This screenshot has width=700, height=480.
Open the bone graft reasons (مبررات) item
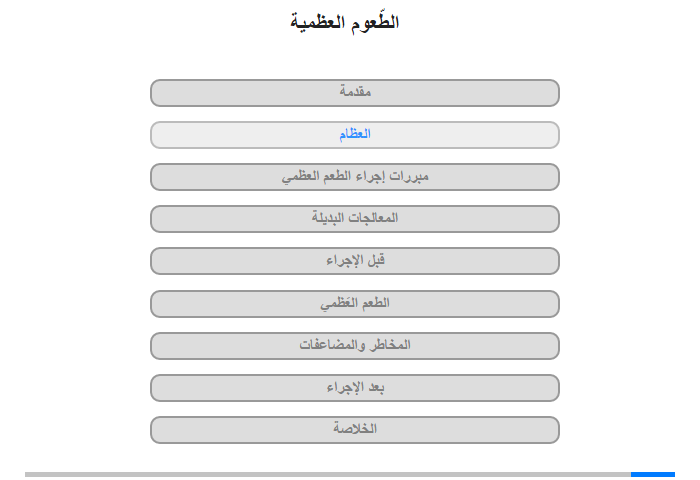[x=354, y=177]
